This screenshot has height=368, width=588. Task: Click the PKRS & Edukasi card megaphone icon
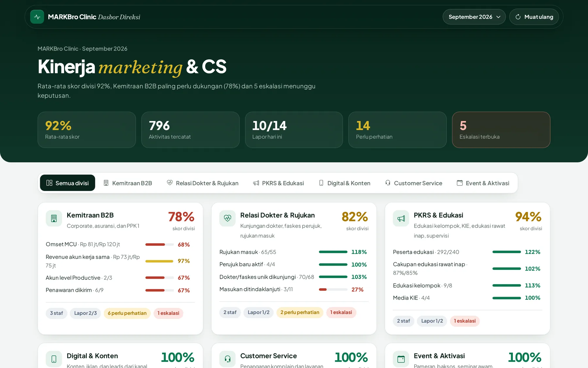pos(401,218)
